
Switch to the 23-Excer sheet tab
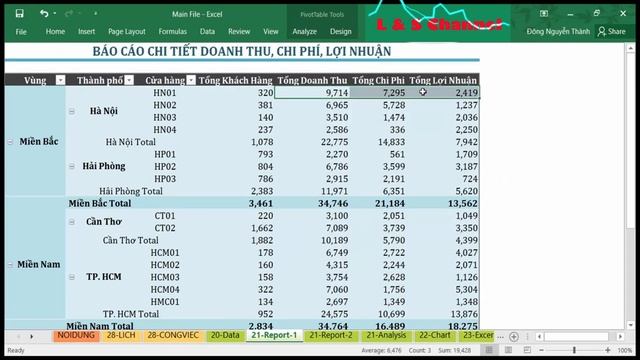[478, 336]
